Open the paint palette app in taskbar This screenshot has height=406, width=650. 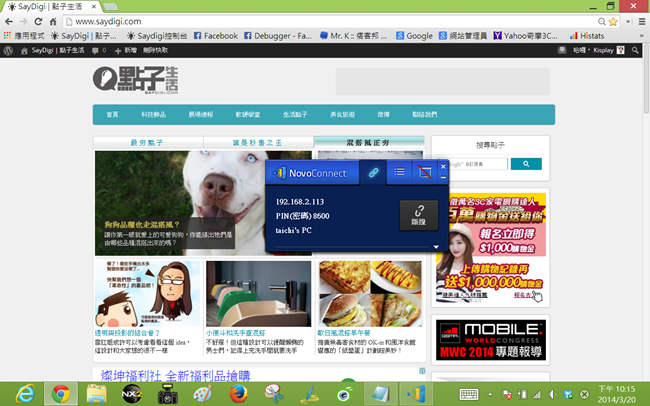203,394
